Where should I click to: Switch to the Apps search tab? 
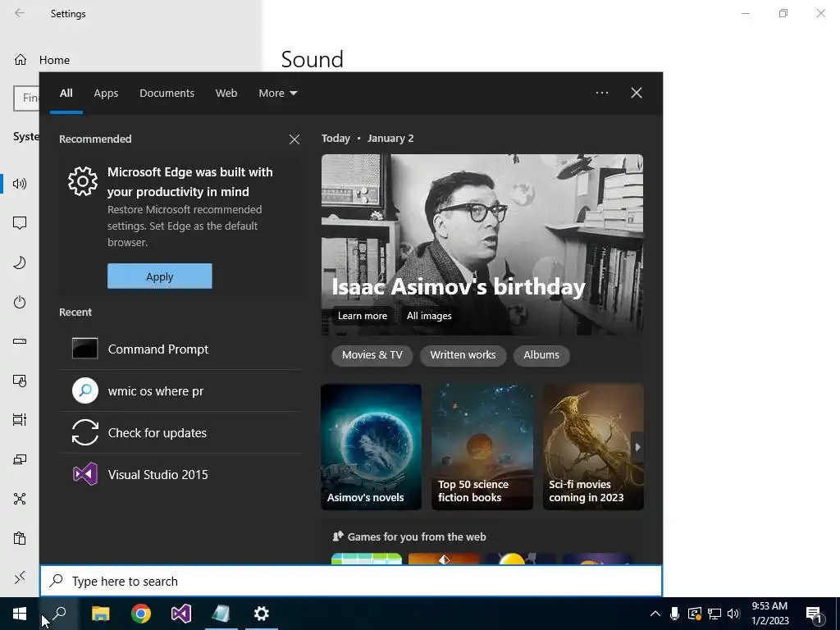106,93
